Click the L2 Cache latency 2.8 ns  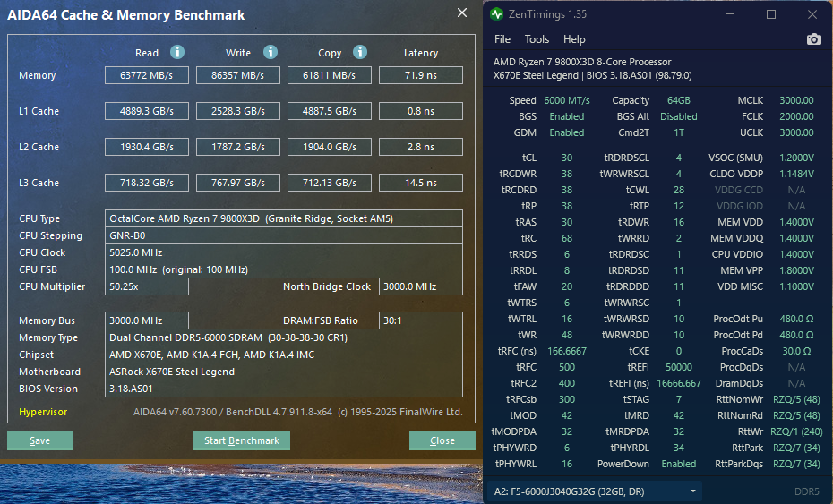[x=421, y=147]
